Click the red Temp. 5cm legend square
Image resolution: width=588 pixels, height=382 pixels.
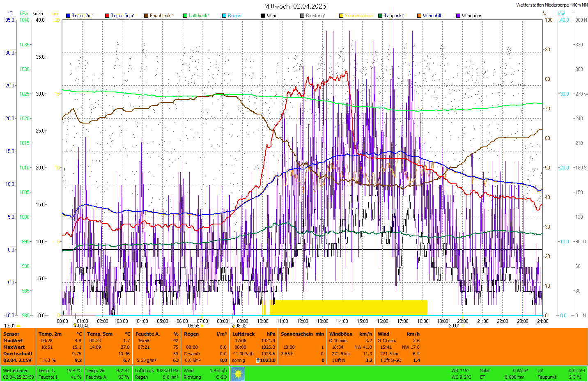click(107, 16)
